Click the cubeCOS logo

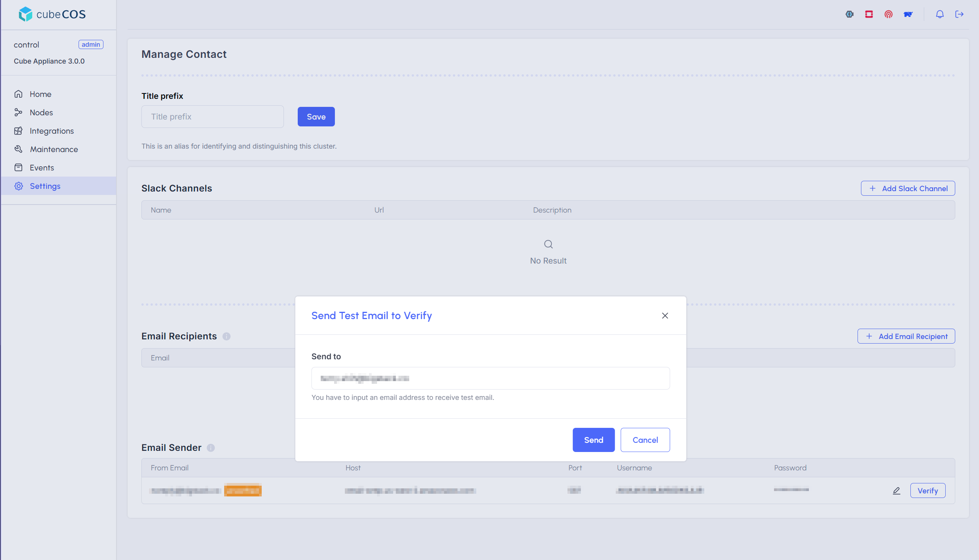pos(52,14)
